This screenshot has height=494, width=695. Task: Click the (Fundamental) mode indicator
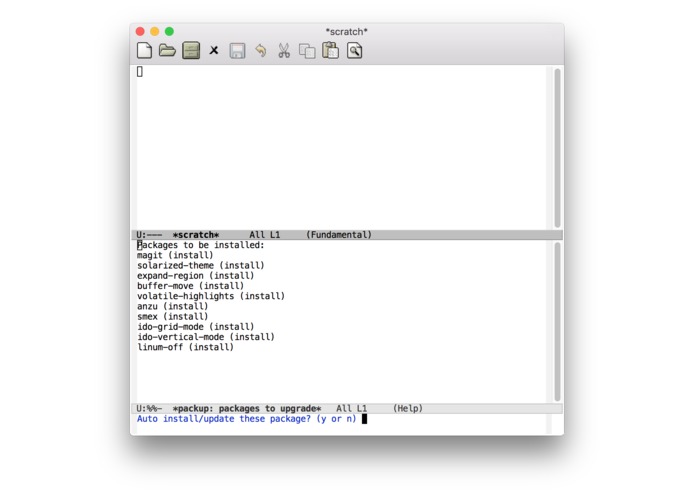339,235
